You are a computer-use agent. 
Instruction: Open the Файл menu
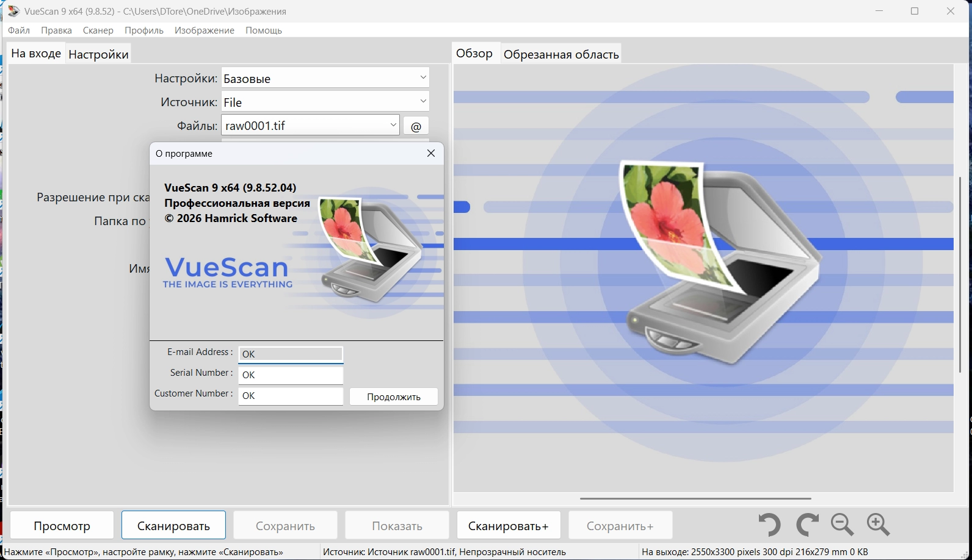[x=19, y=31]
